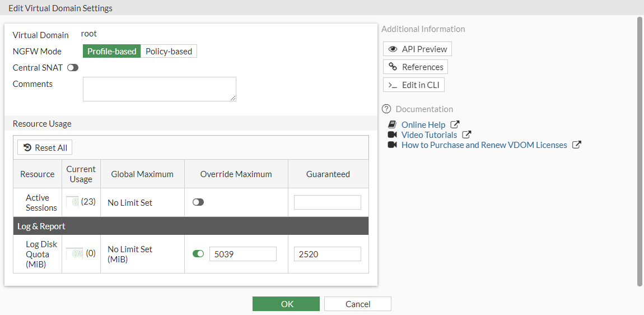Open the Online Help link
This screenshot has height=315, width=644.
(x=423, y=125)
